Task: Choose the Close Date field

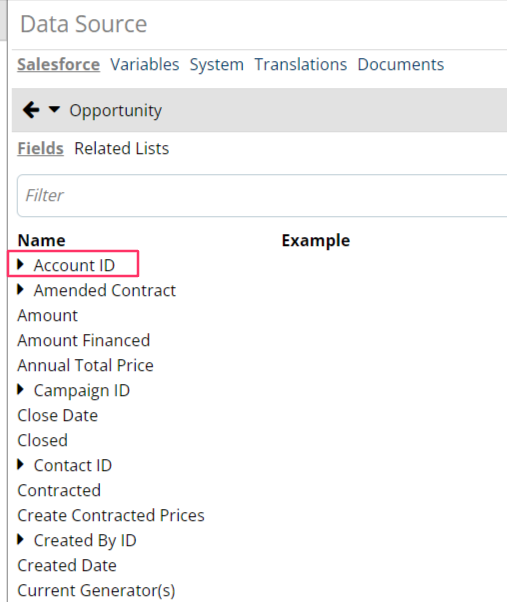Action: 58,415
